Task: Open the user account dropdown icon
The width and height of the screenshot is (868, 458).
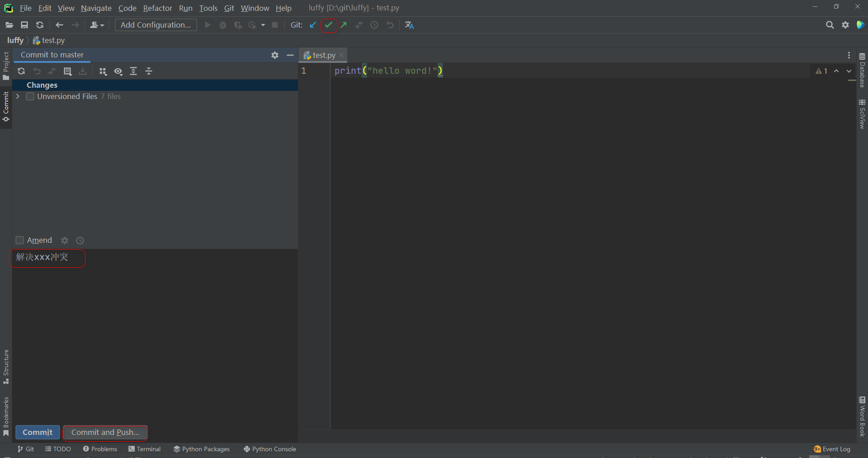Action: (97, 25)
